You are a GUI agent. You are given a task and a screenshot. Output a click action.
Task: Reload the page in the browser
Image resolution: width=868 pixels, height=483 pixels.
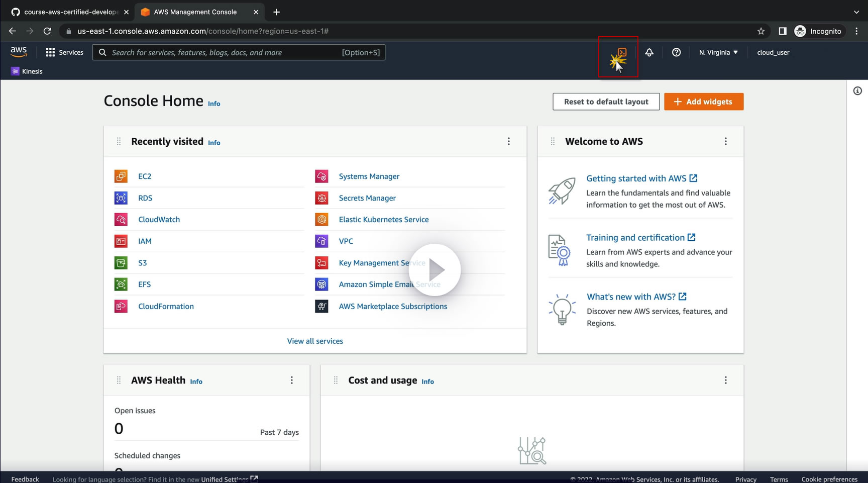[x=47, y=31]
